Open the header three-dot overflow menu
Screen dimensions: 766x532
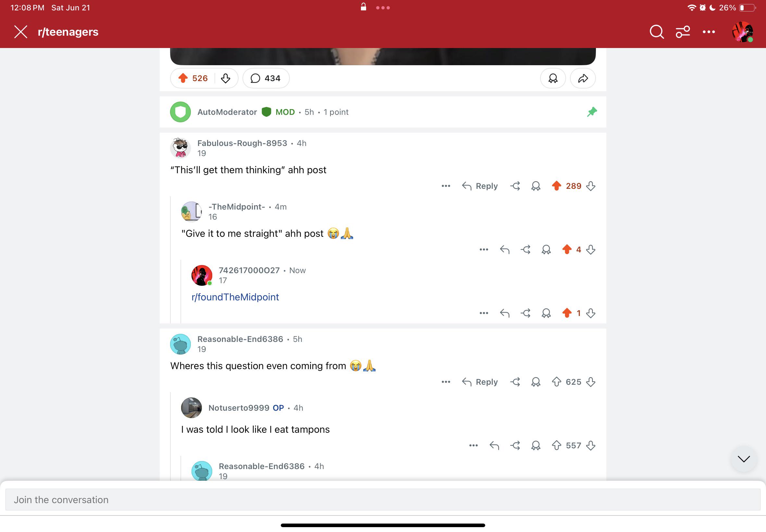point(709,32)
